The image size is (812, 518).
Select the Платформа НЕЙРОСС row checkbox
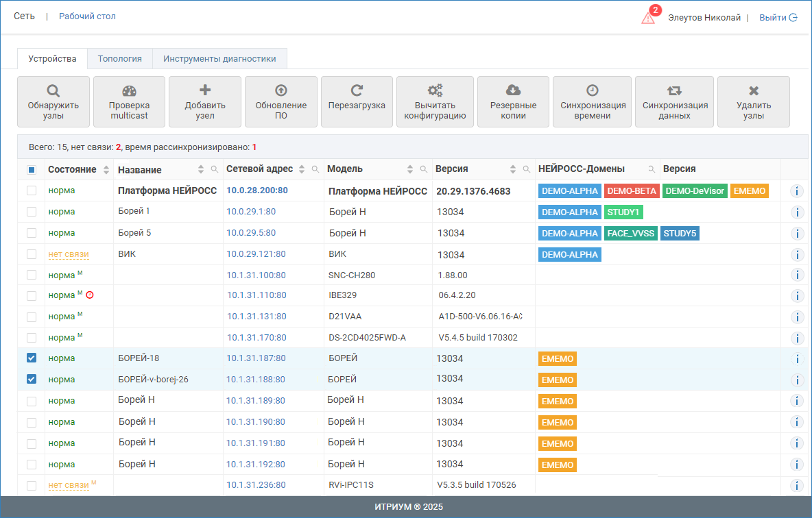pyautogui.click(x=32, y=190)
